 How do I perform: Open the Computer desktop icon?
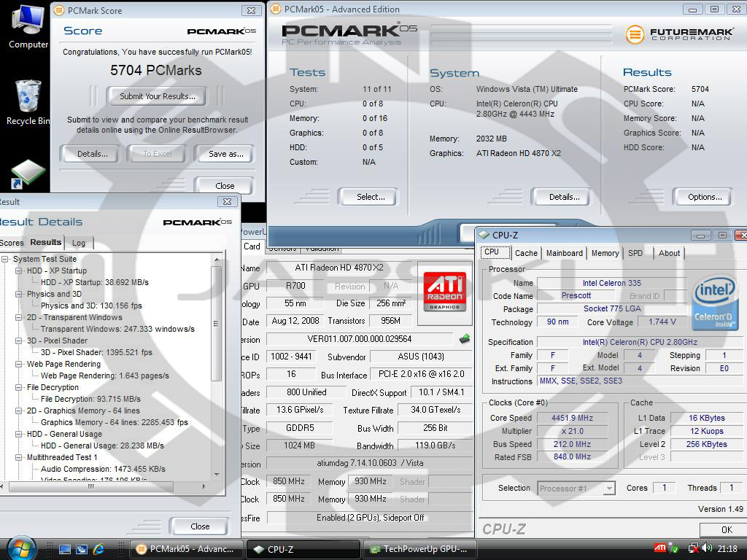tap(28, 26)
